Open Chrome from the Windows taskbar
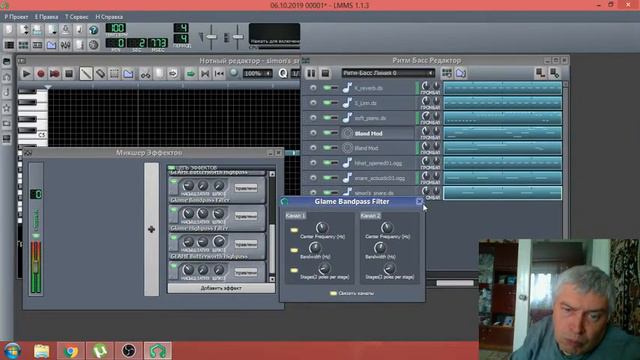 [x=70, y=351]
